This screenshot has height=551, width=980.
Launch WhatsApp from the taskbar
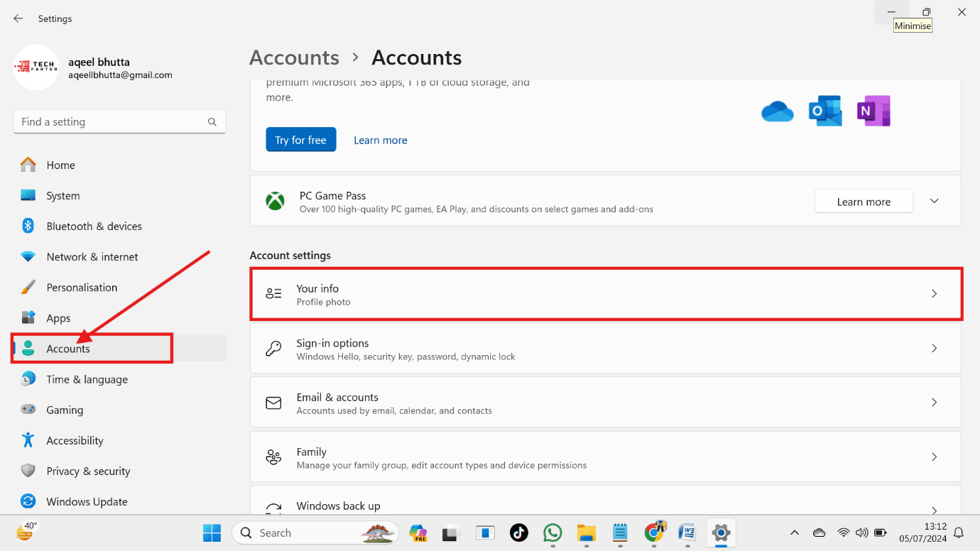coord(552,533)
